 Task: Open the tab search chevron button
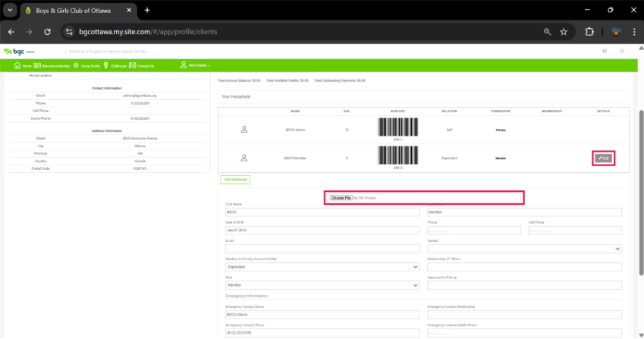10,11
